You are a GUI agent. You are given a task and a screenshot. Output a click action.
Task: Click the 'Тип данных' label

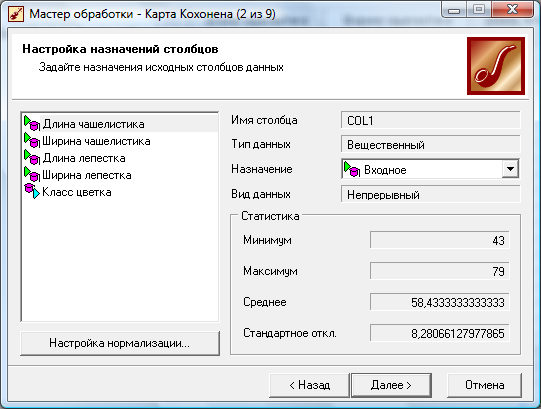(x=261, y=144)
